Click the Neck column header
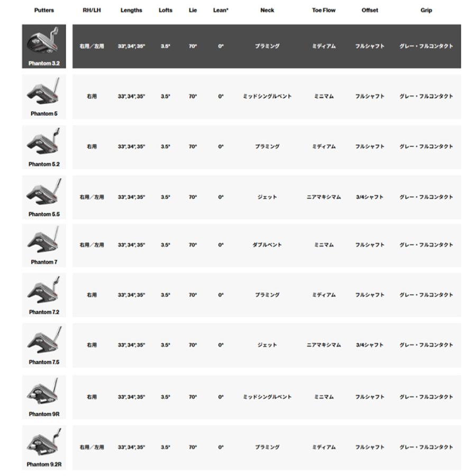476x476 pixels. (267, 10)
